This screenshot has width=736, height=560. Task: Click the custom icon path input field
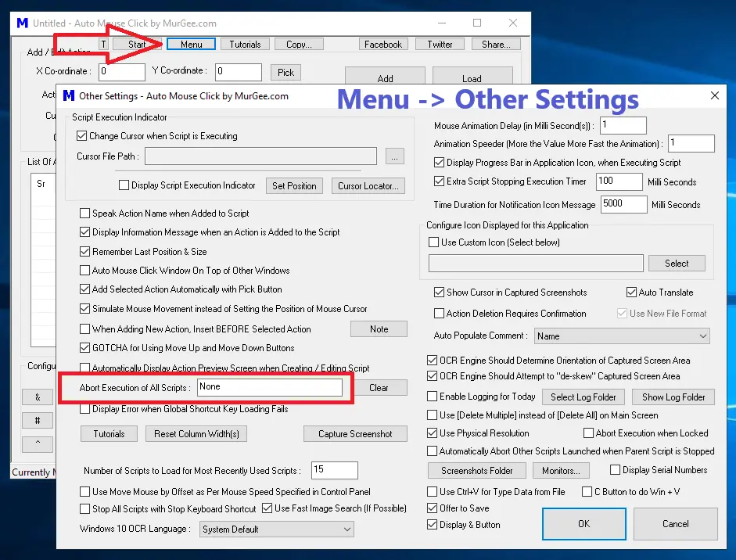[536, 264]
